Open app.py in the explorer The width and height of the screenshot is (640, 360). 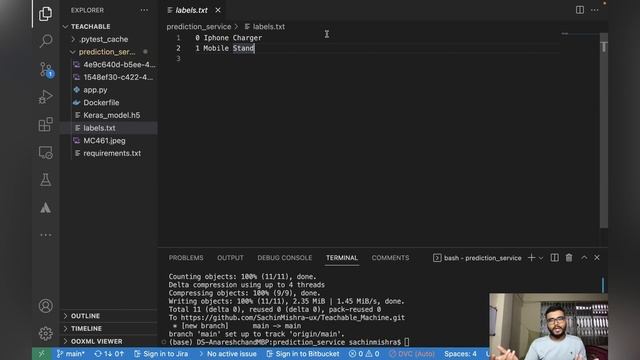[x=95, y=90]
